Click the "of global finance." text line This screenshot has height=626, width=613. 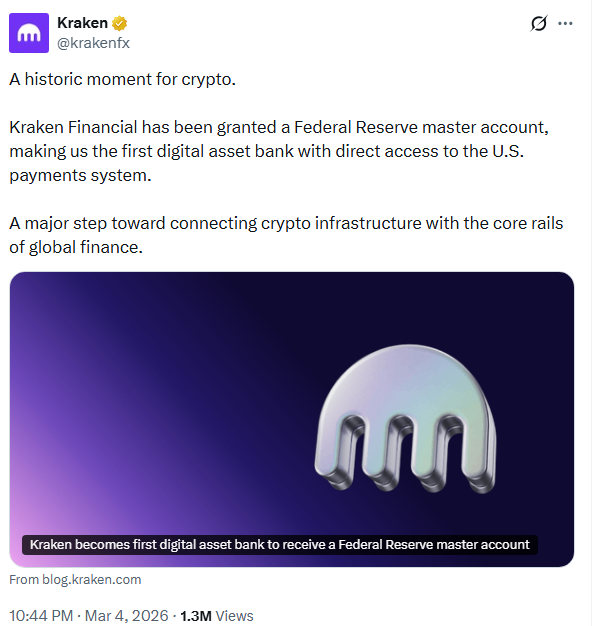[76, 247]
